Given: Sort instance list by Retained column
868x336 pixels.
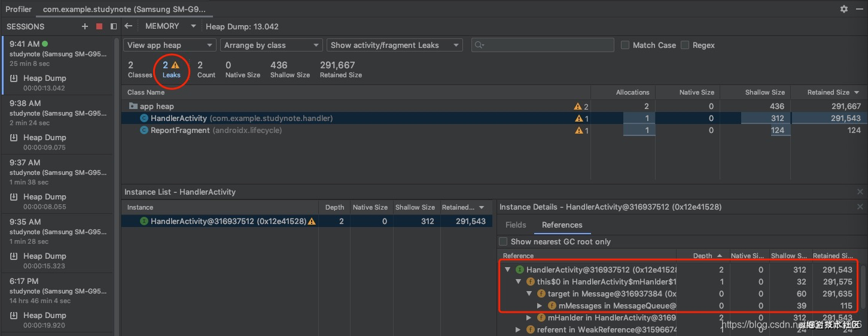Looking at the screenshot, I should click(x=465, y=207).
